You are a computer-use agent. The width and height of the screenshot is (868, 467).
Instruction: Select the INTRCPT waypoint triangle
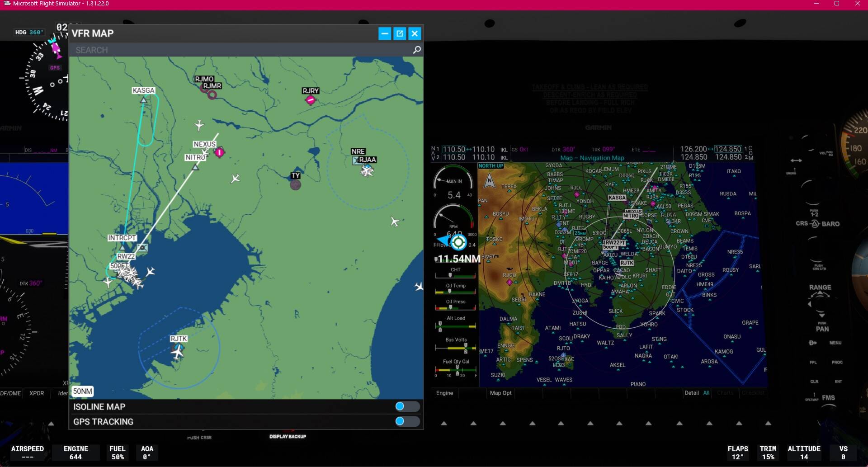coord(122,247)
